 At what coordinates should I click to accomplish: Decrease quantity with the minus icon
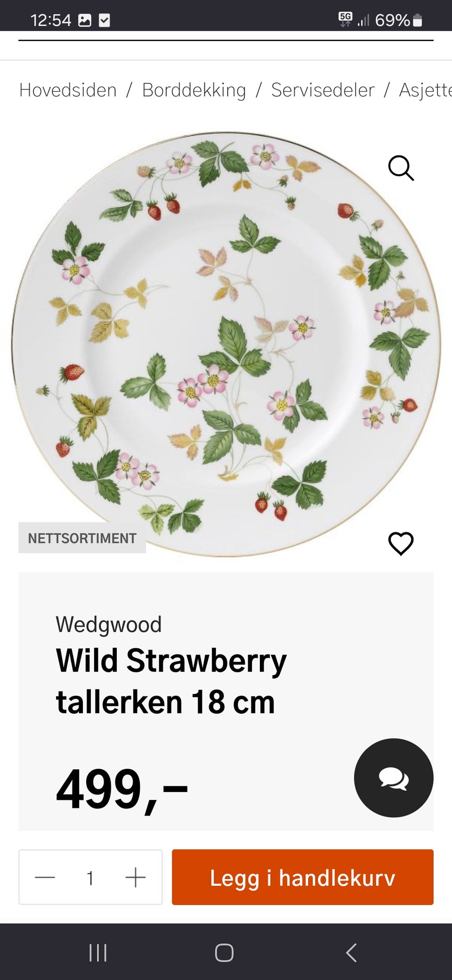[45, 877]
